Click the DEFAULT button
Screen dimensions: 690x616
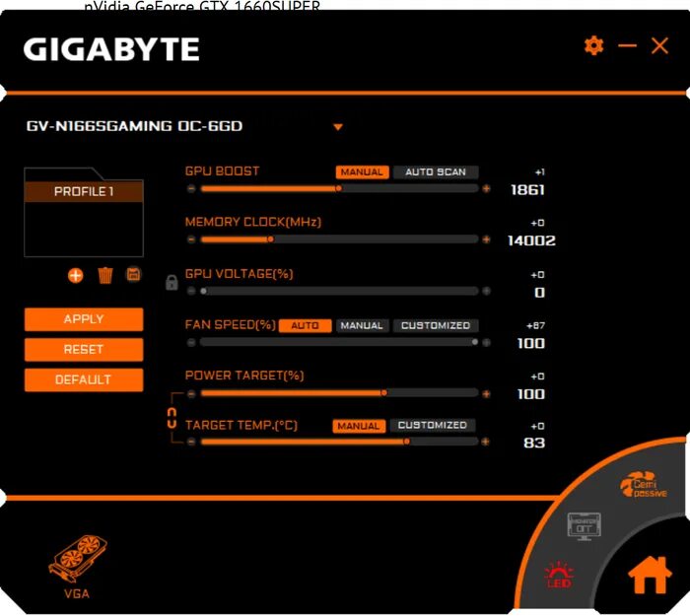(84, 379)
